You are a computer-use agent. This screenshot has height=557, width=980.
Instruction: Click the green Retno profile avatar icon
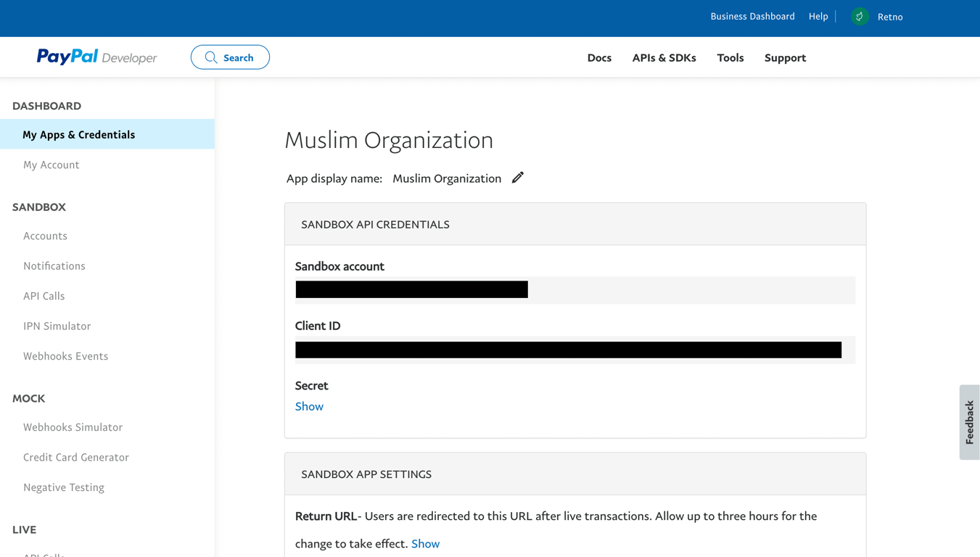pos(860,17)
